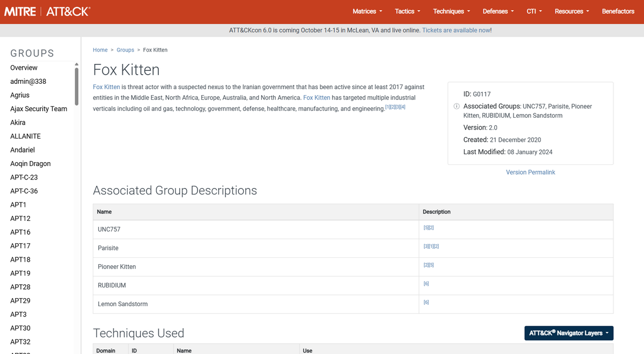
Task: Open the APT28 group page
Action: [x=20, y=287]
